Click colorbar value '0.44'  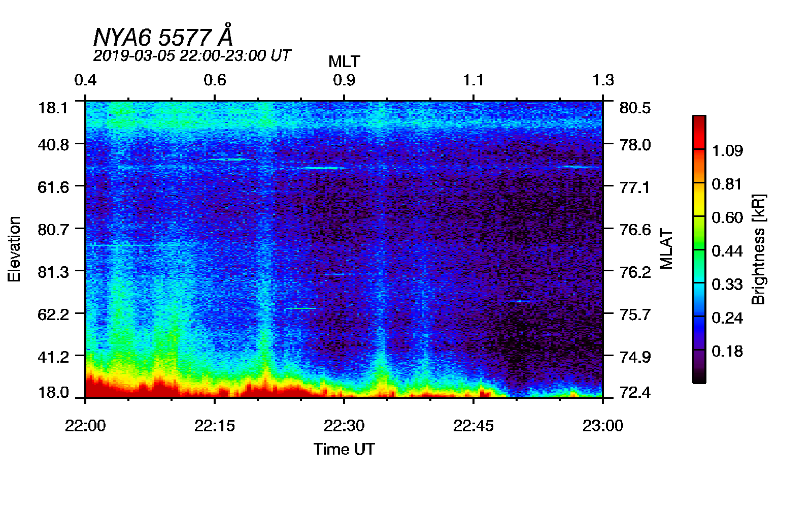pos(727,251)
